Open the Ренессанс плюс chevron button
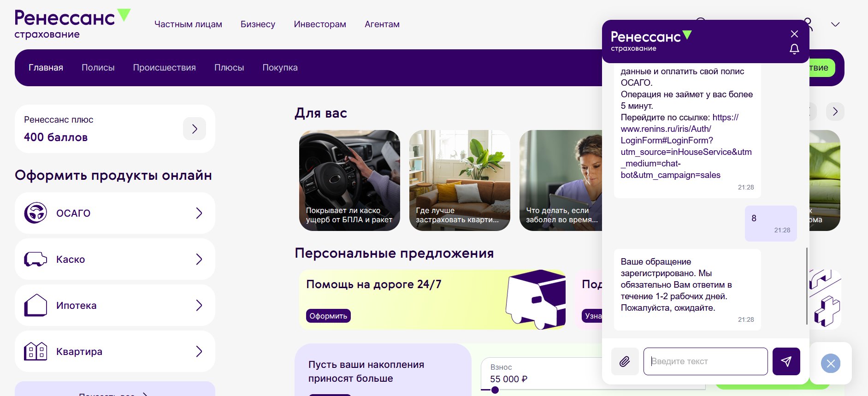 click(x=195, y=129)
